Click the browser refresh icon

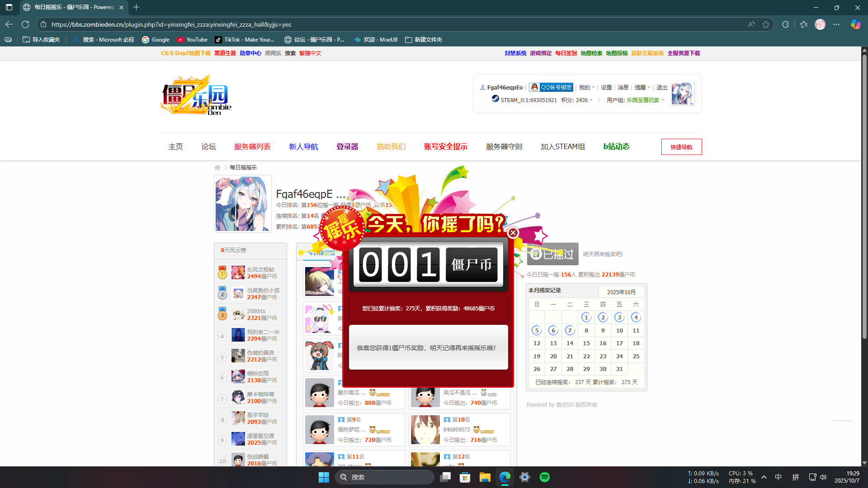pyautogui.click(x=25, y=24)
